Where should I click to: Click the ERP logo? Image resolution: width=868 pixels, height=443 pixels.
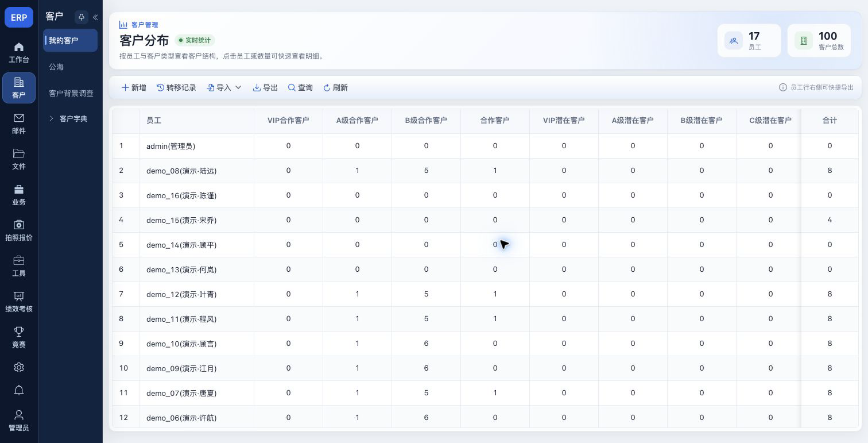tap(19, 17)
